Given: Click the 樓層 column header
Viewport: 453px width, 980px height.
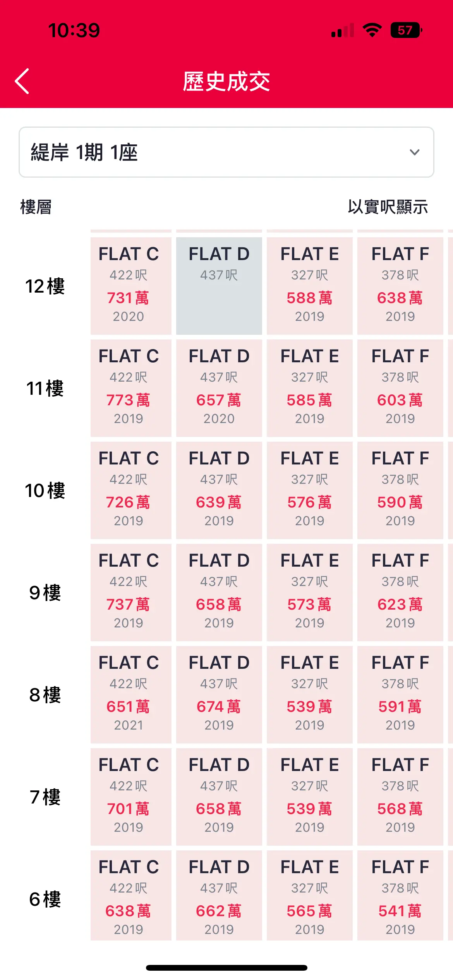Looking at the screenshot, I should pos(36,207).
